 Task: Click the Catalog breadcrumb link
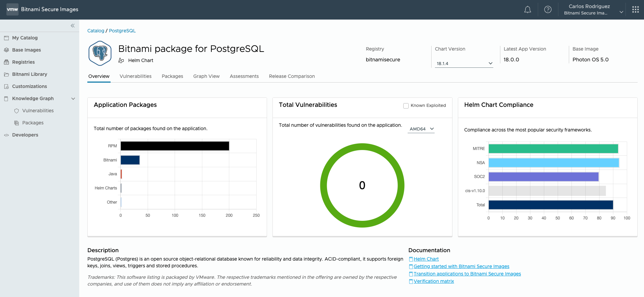(x=96, y=31)
